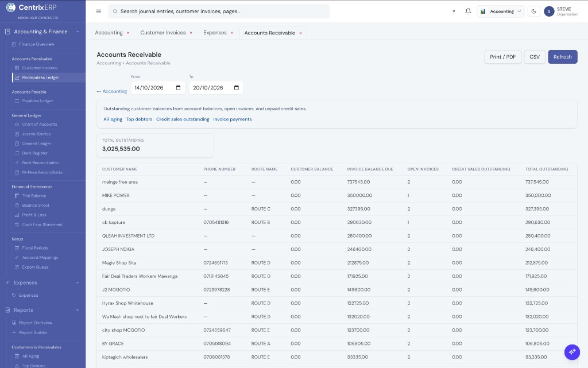Close the Accounting tab
This screenshot has height=368, width=588.
pos(128,33)
